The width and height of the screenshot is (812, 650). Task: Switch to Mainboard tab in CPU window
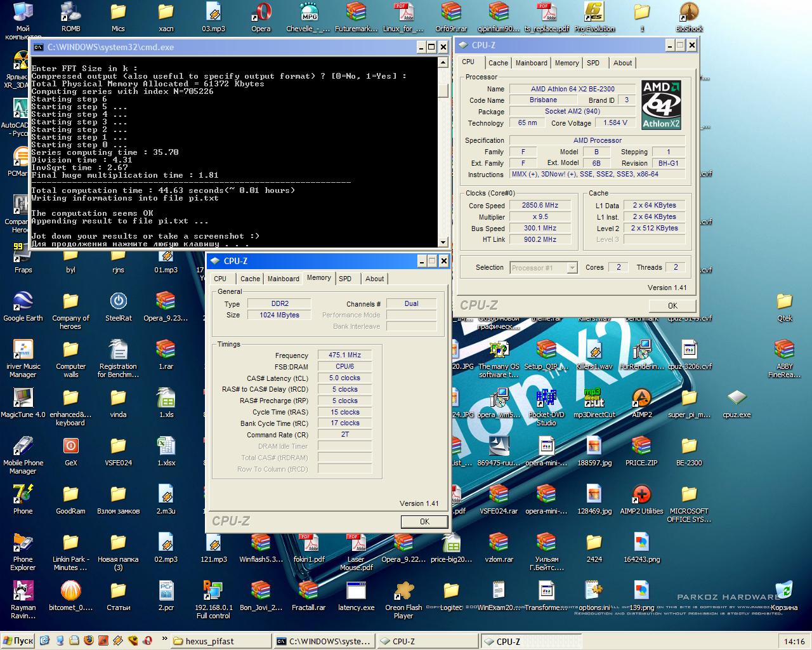point(531,63)
